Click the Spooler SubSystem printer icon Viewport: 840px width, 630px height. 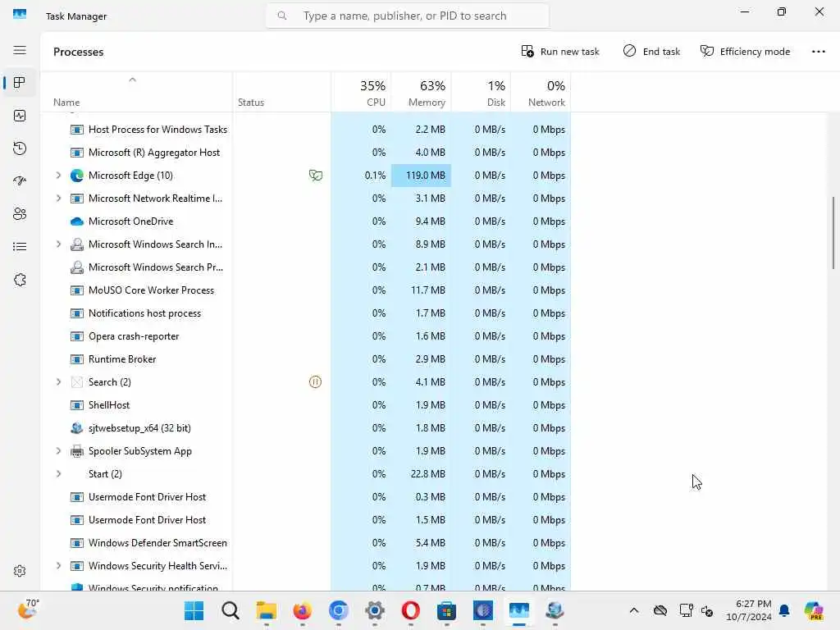click(77, 451)
